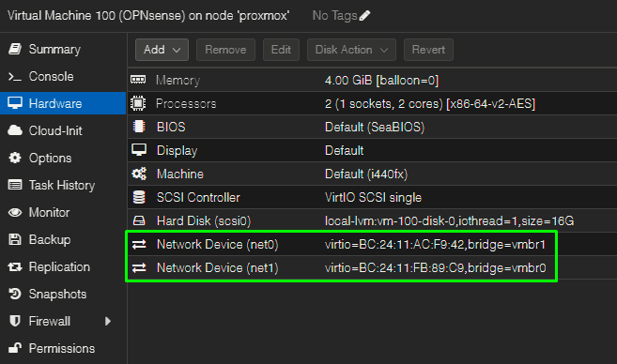Click the Snapshots history icon

(15, 294)
